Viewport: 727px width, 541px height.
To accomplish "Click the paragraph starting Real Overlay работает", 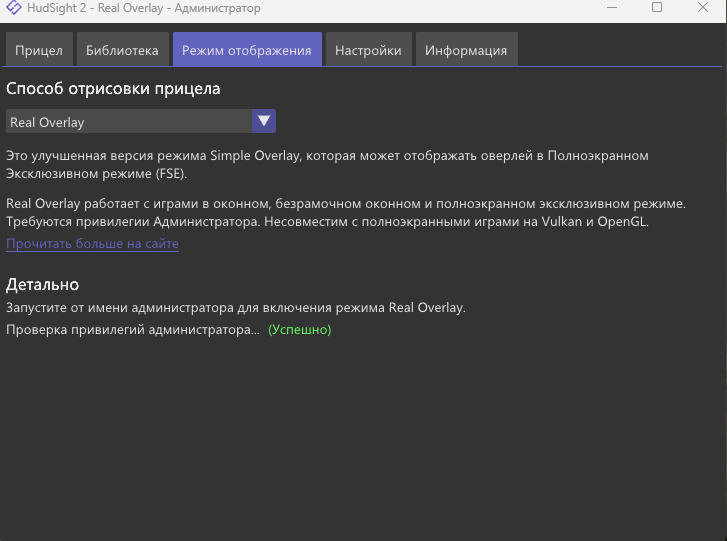I will 346,212.
